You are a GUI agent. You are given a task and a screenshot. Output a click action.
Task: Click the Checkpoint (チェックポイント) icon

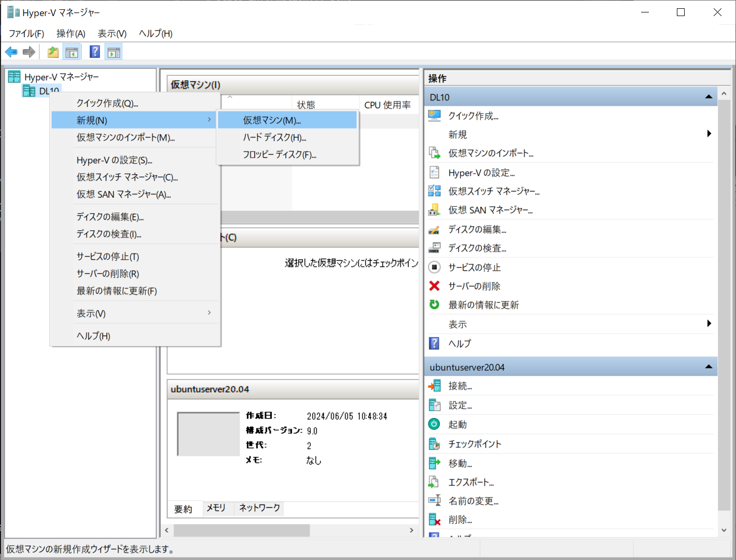[x=435, y=444]
